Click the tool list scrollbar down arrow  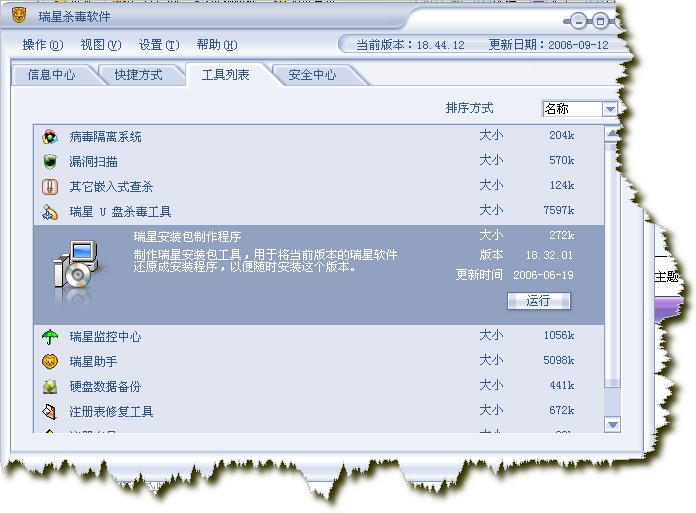click(x=613, y=425)
